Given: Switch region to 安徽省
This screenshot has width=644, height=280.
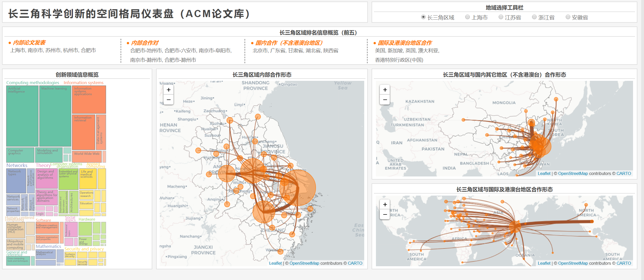Looking at the screenshot, I should click(x=568, y=17).
